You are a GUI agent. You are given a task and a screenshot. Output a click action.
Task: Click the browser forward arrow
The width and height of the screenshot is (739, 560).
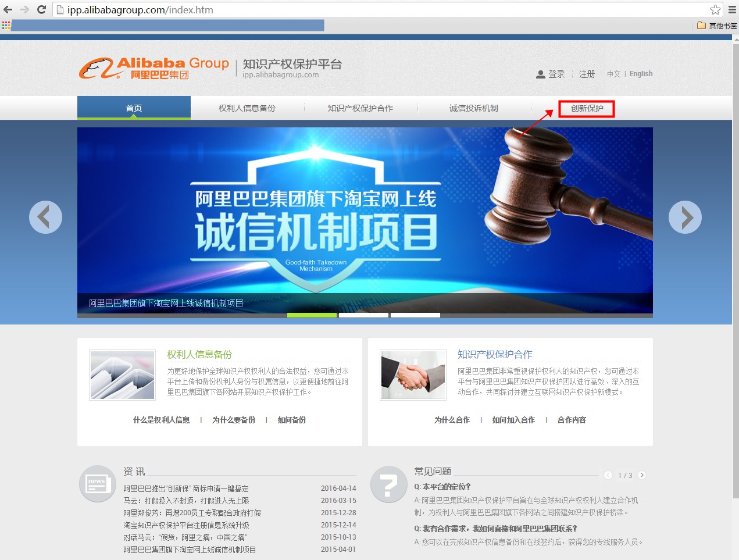(x=24, y=9)
